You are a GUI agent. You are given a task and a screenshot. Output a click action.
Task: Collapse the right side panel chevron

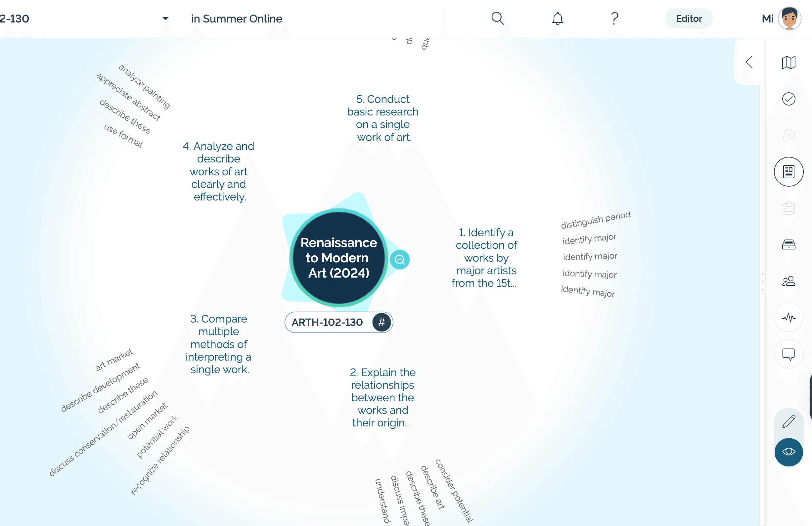click(749, 62)
